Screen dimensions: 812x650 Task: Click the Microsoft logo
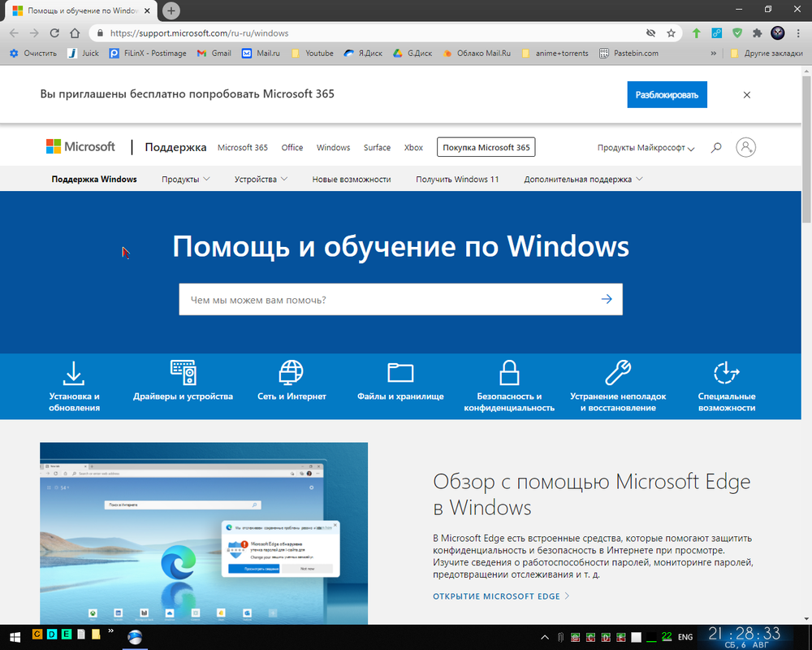80,147
